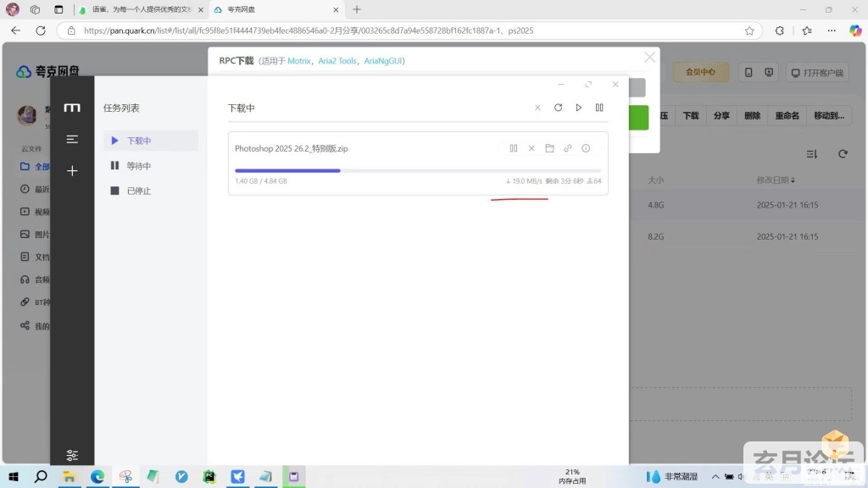Resume all tasks with the play icon
This screenshot has width=868, height=488.
point(578,108)
